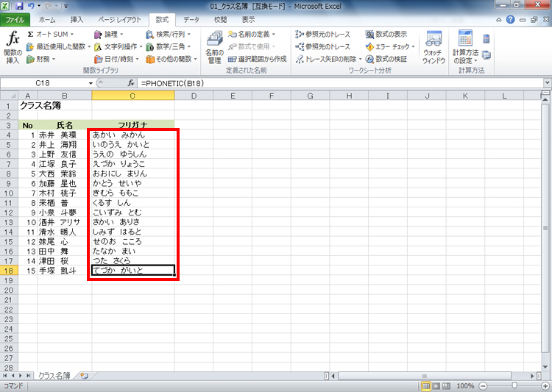Click エラー チェック button
This screenshot has height=392, width=552.
(x=387, y=46)
